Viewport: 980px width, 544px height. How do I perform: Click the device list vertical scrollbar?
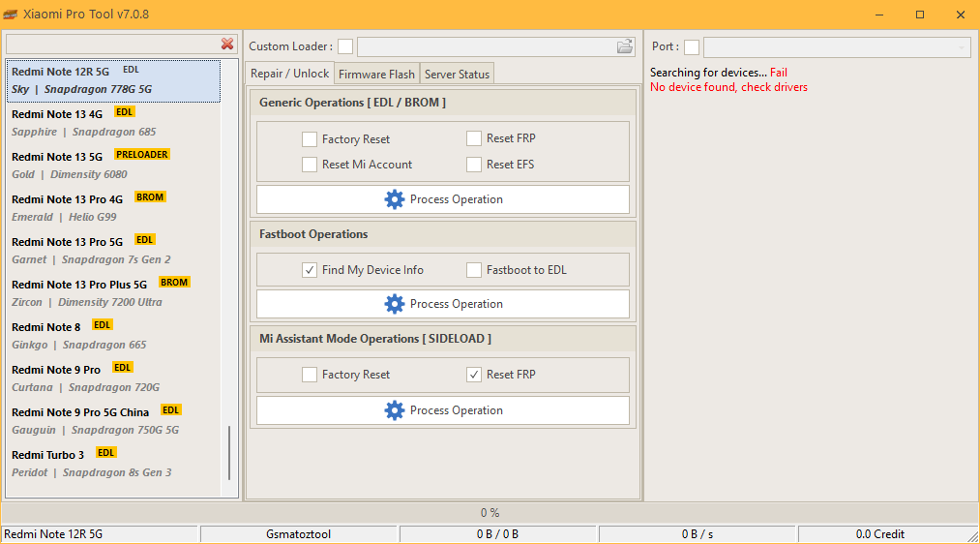click(x=229, y=452)
